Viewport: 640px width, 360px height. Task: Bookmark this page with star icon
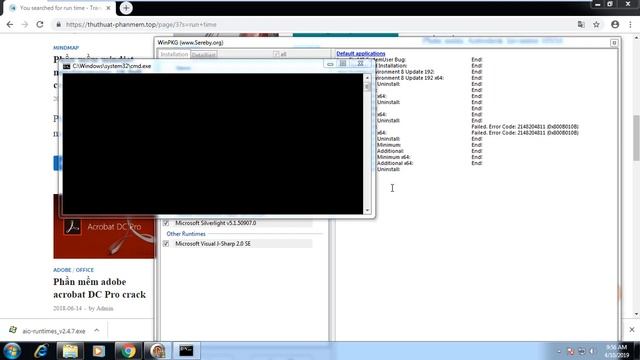tap(596, 24)
